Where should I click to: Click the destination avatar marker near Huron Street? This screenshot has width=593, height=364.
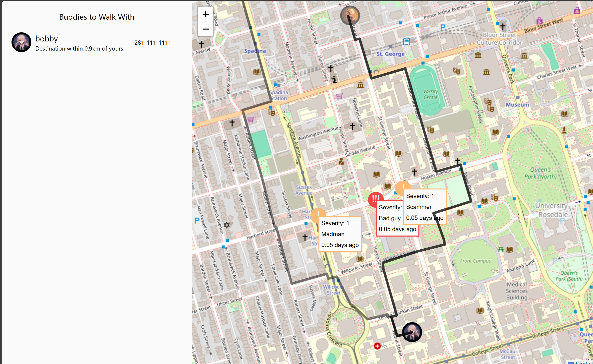pyautogui.click(x=412, y=332)
